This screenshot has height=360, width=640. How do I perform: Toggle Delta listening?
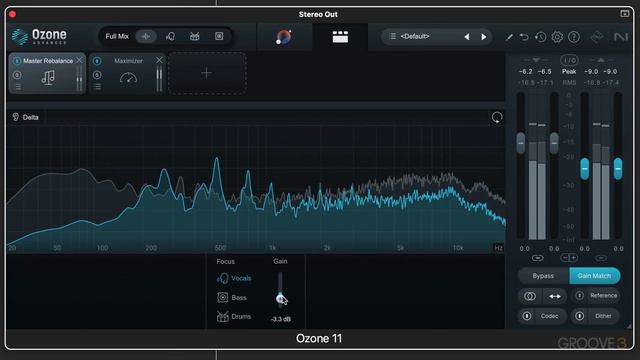point(25,118)
